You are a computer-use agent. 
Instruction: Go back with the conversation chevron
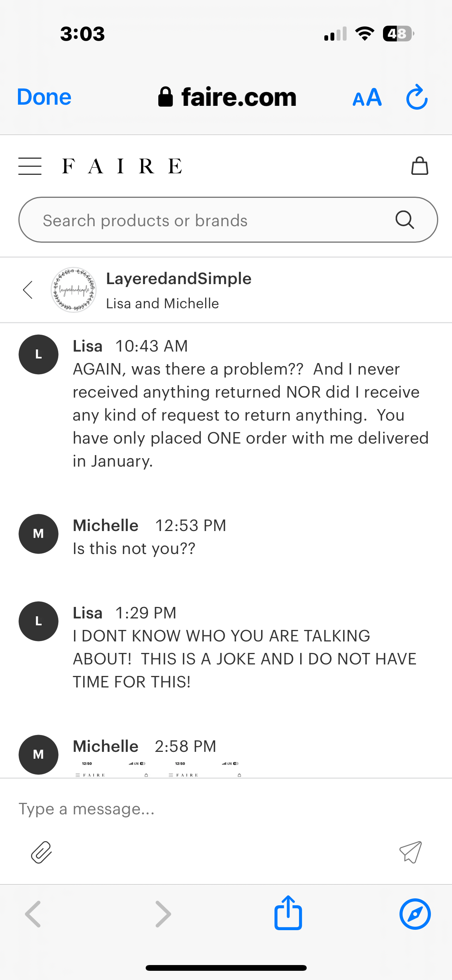click(x=28, y=290)
